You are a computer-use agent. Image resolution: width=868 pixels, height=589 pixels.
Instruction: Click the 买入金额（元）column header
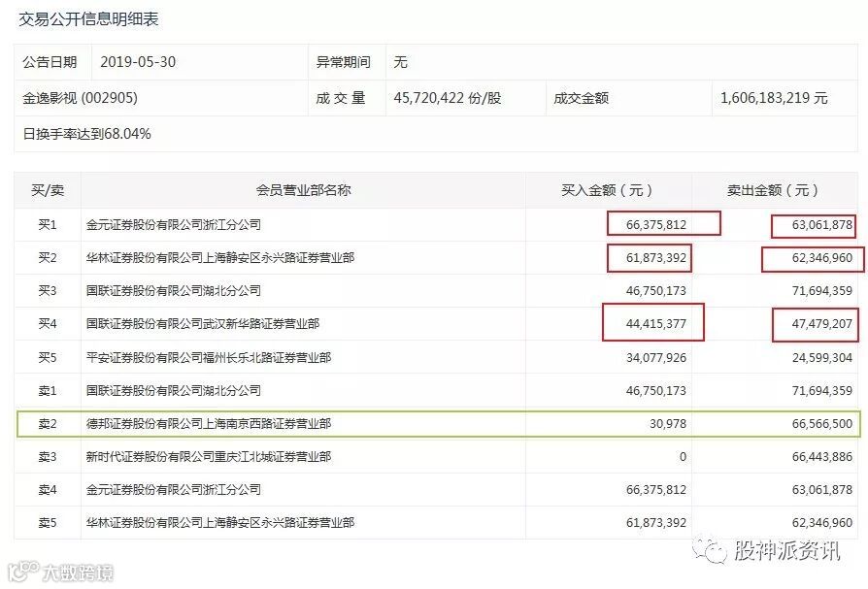pos(609,190)
